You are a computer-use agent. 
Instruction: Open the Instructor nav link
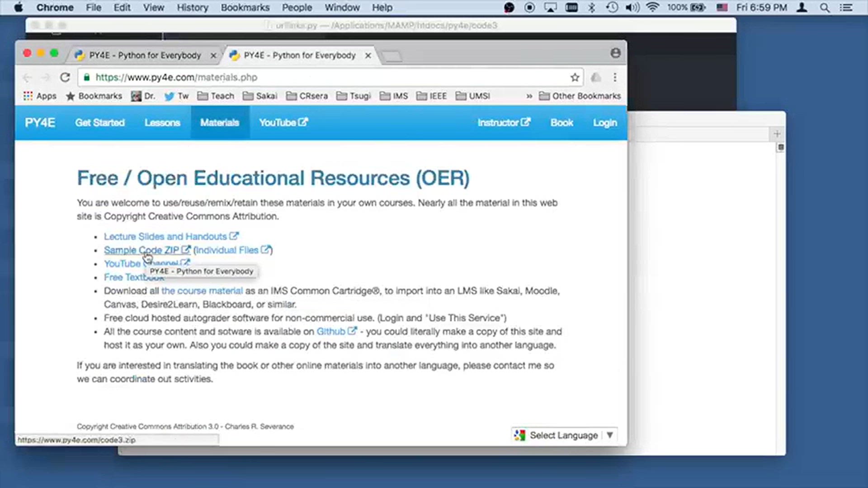pyautogui.click(x=504, y=122)
